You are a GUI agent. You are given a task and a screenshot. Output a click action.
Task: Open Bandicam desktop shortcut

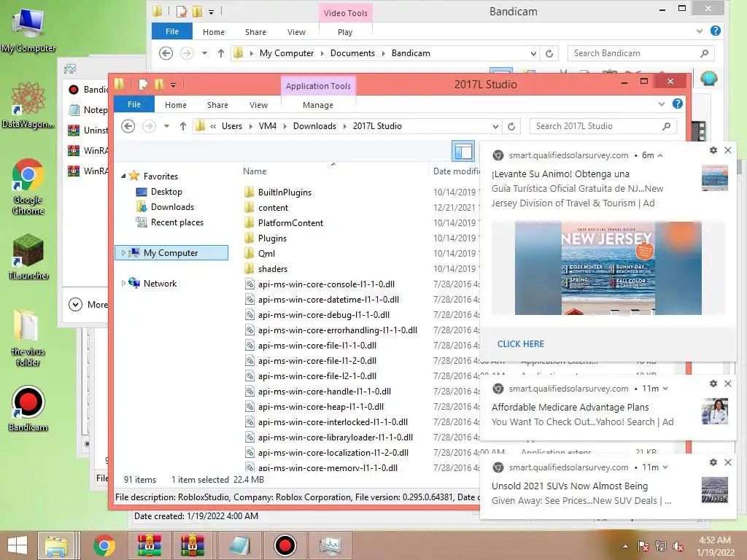click(x=28, y=408)
